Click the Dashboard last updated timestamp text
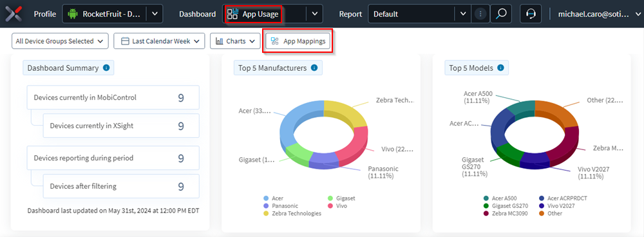Image resolution: width=644 pixels, height=237 pixels. pos(113,211)
